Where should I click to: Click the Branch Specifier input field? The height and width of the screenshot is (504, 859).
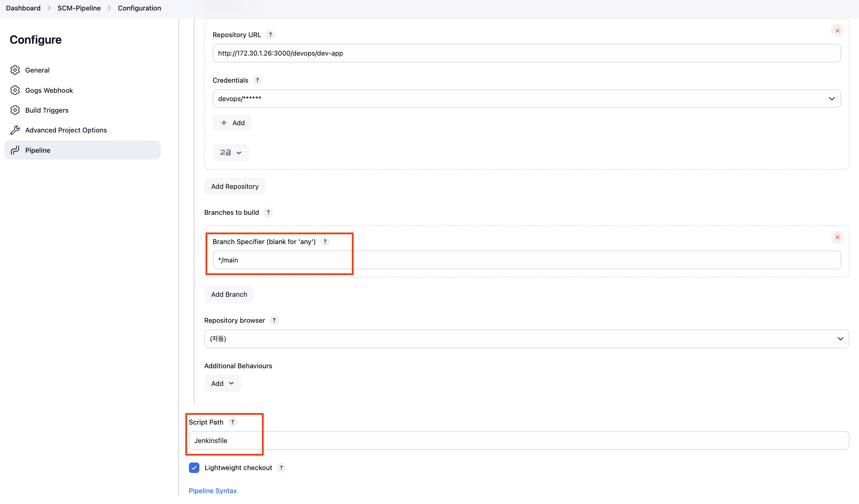tap(526, 260)
